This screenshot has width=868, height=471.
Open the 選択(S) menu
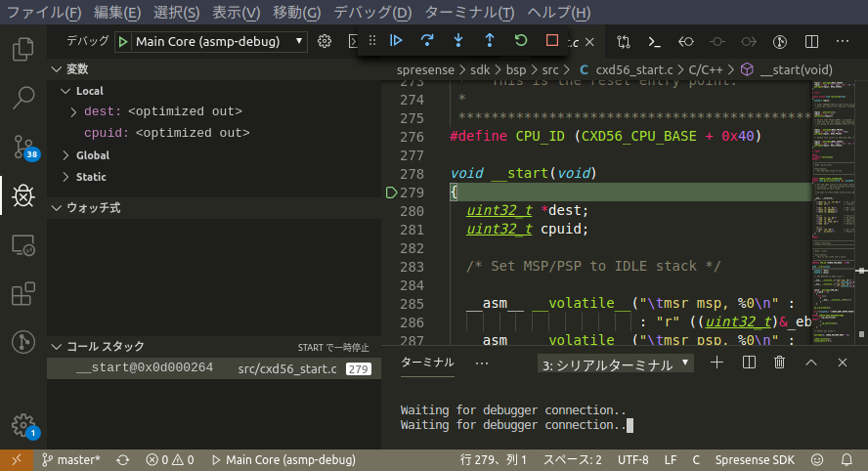pyautogui.click(x=177, y=12)
